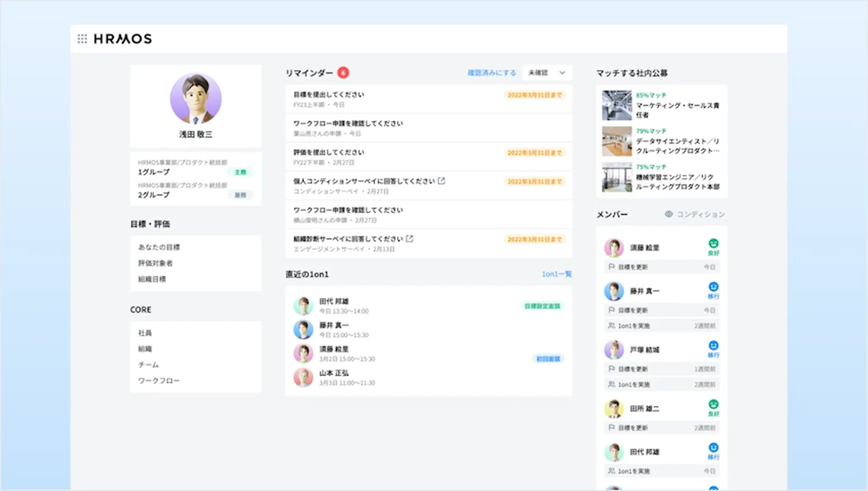Open the 85% match マーケティング job thumbnail

616,105
